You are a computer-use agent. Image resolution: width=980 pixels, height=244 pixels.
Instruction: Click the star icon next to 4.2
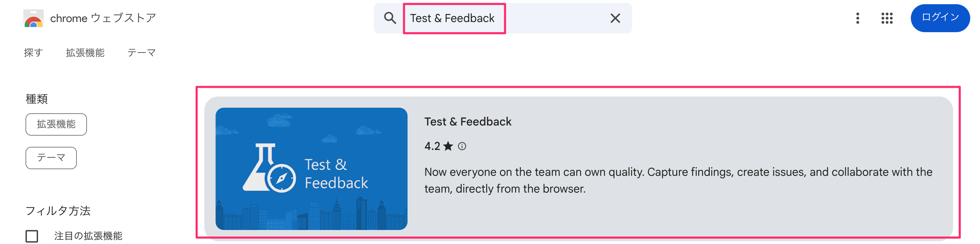[448, 146]
